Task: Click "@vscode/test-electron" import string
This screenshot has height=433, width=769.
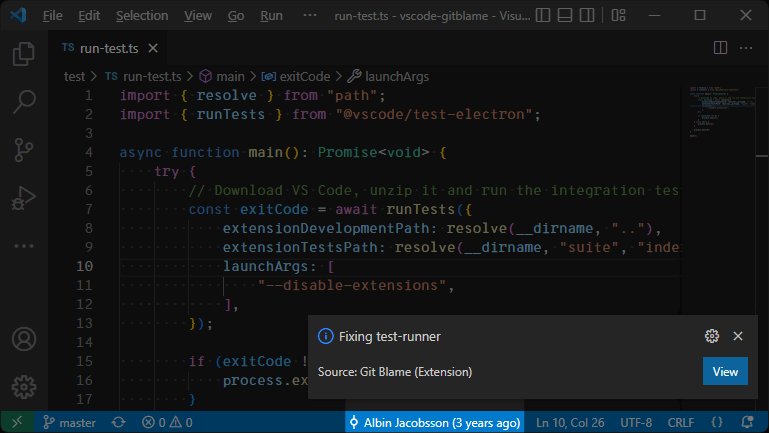Action: (x=434, y=114)
